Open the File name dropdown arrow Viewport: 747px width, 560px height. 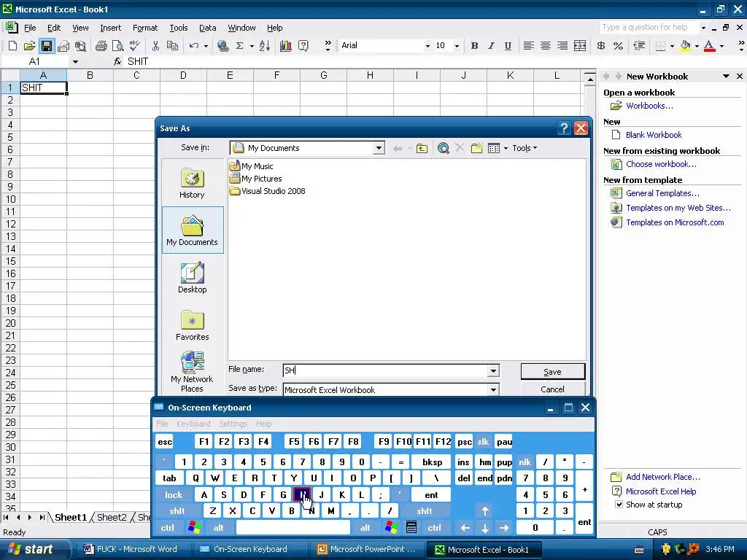tap(493, 370)
